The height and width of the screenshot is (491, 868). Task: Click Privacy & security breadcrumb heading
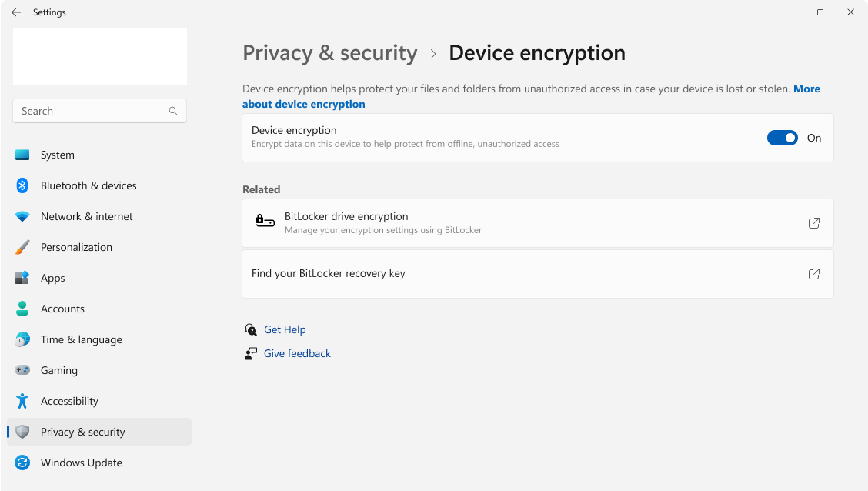point(330,53)
